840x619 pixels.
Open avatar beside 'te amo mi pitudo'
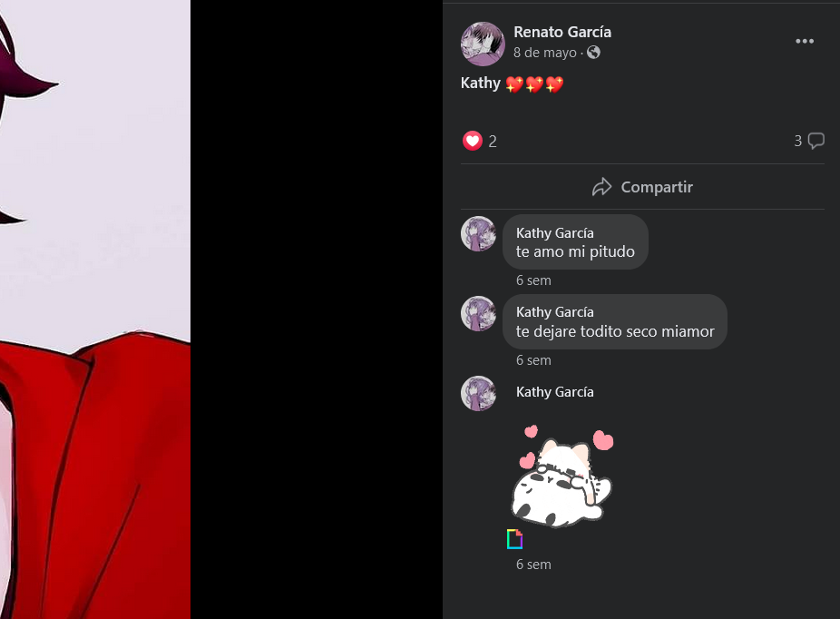(478, 233)
